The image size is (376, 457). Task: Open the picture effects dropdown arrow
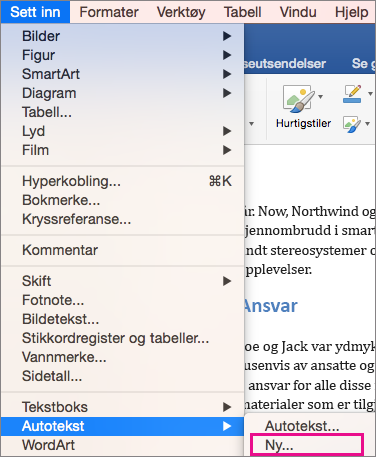(367, 124)
